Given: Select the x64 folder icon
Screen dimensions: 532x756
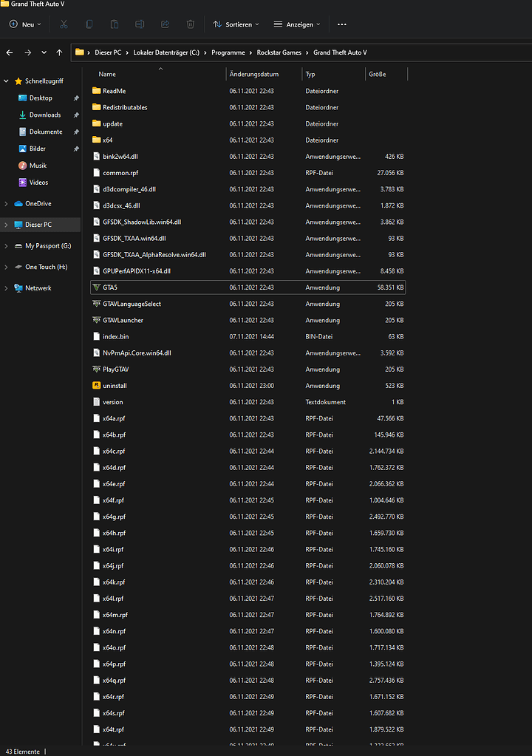Looking at the screenshot, I should coord(96,140).
